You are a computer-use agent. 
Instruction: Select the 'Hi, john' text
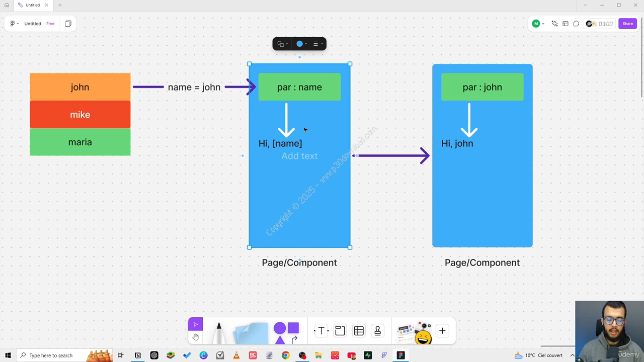[x=457, y=143]
